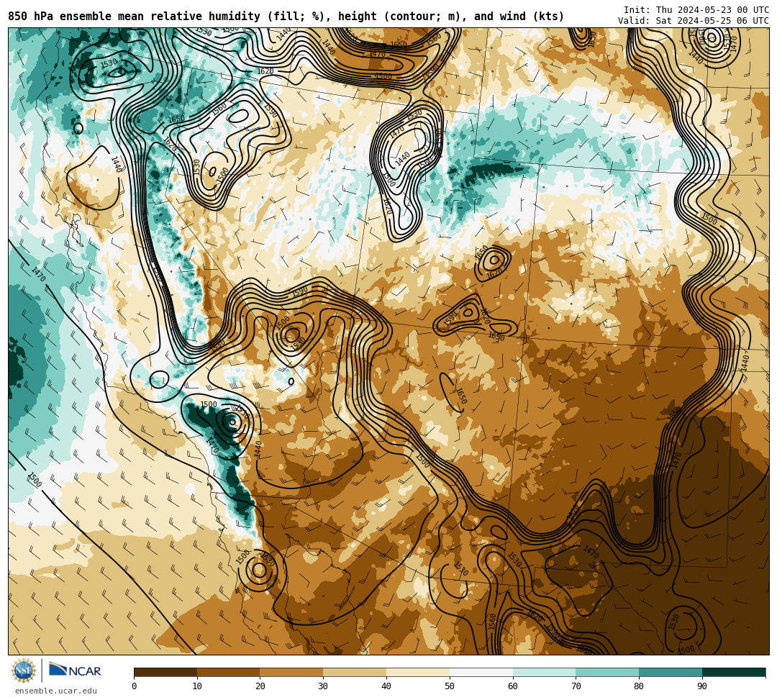Click the 80-90 dark teal colorbar segment

tap(671, 672)
